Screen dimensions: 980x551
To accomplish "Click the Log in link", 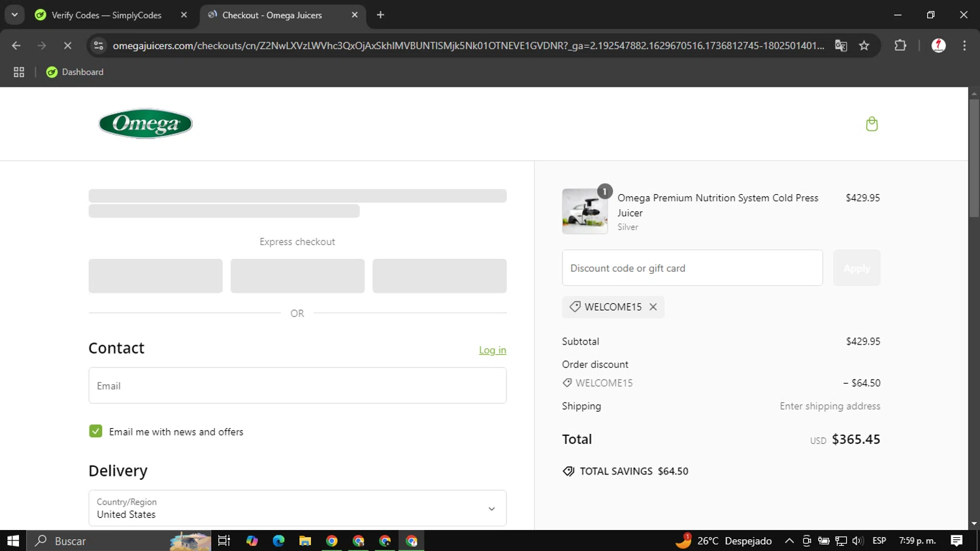I will pos(493,350).
